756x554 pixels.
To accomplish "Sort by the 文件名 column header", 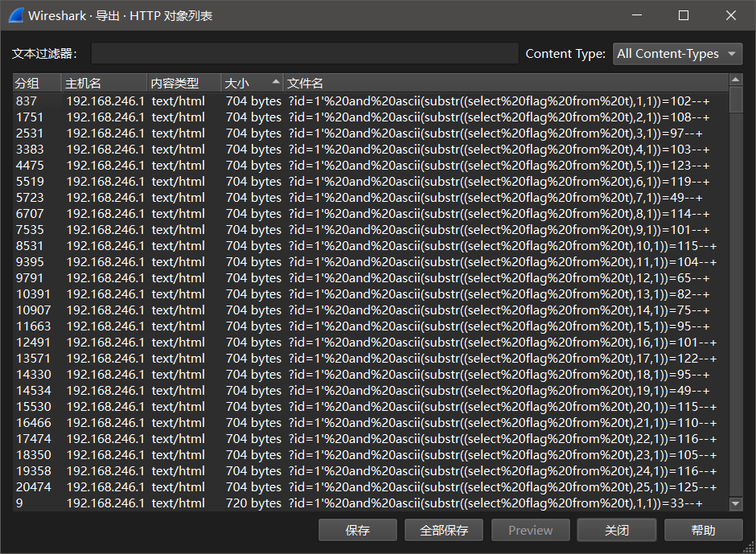I will (506, 84).
